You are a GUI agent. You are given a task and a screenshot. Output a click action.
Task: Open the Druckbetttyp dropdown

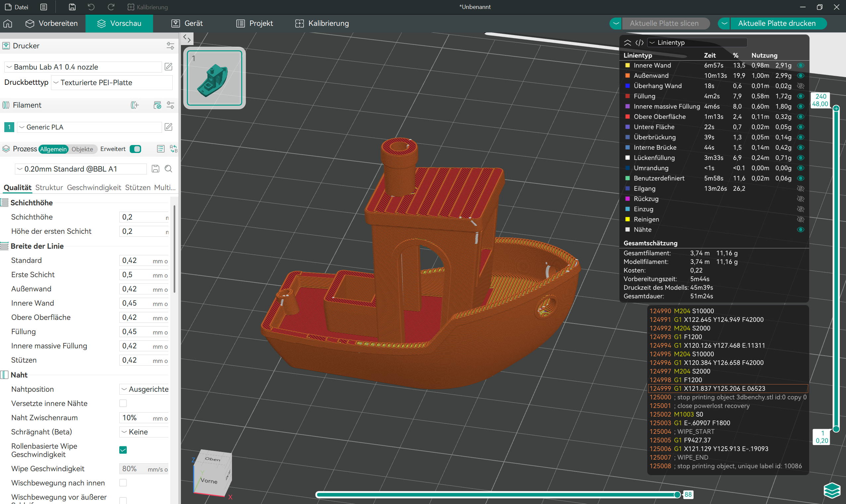(x=111, y=82)
